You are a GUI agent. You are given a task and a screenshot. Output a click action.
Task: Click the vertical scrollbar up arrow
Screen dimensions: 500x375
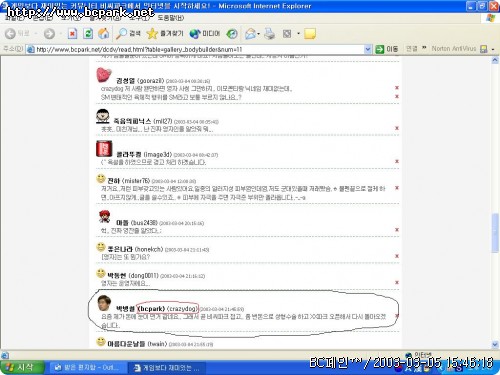495,60
